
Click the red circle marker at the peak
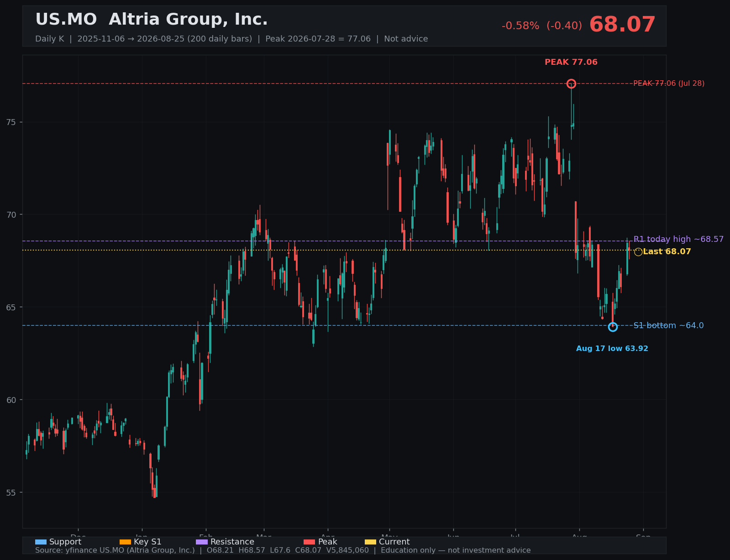coord(571,84)
